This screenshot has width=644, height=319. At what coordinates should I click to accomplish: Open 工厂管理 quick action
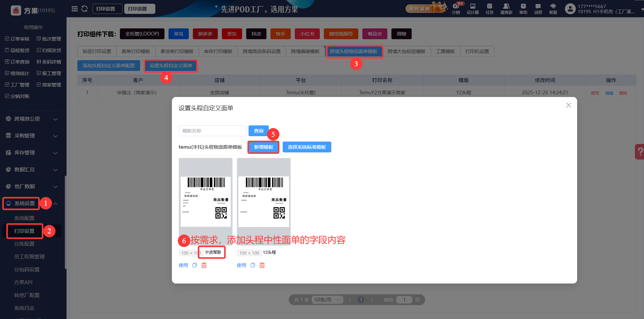click(x=17, y=85)
